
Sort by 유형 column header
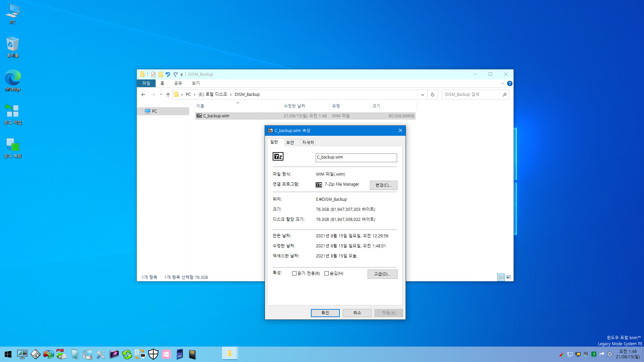tap(350, 106)
